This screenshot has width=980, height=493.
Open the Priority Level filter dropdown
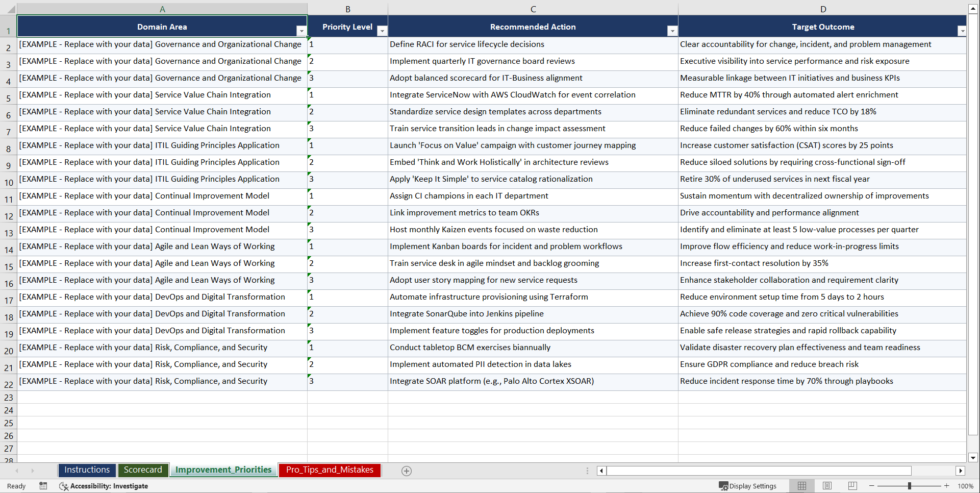[382, 31]
